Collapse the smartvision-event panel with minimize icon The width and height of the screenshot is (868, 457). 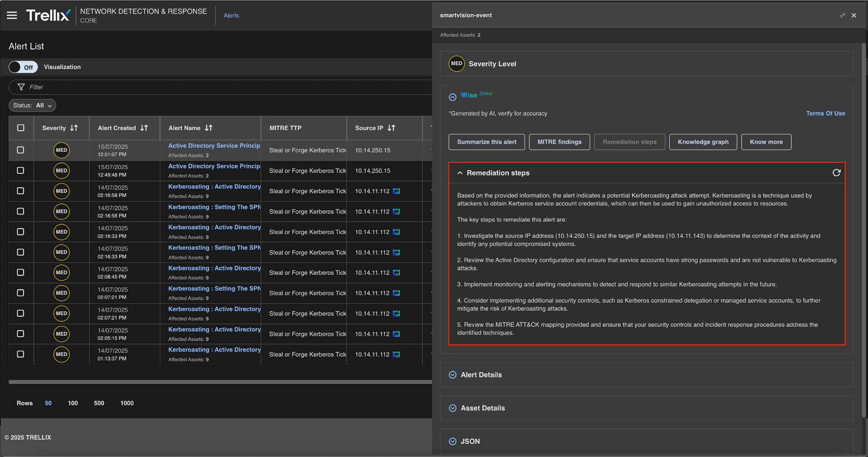coord(843,15)
